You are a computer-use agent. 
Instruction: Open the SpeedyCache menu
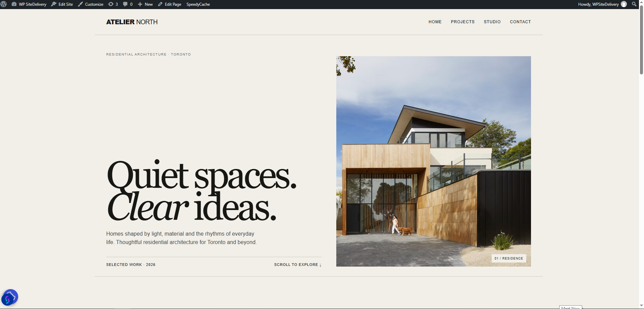[x=198, y=4]
